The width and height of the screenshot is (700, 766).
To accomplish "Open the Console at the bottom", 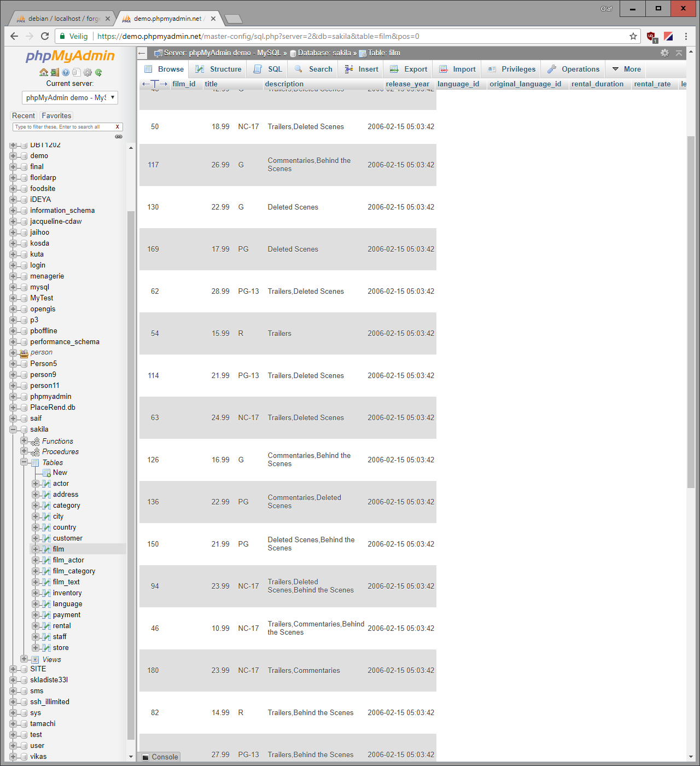I will [160, 757].
